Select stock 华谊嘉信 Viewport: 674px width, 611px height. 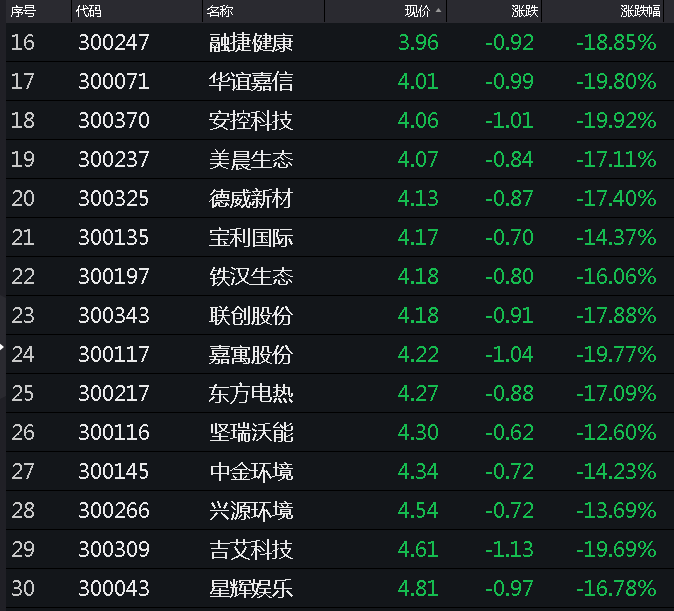coord(251,82)
